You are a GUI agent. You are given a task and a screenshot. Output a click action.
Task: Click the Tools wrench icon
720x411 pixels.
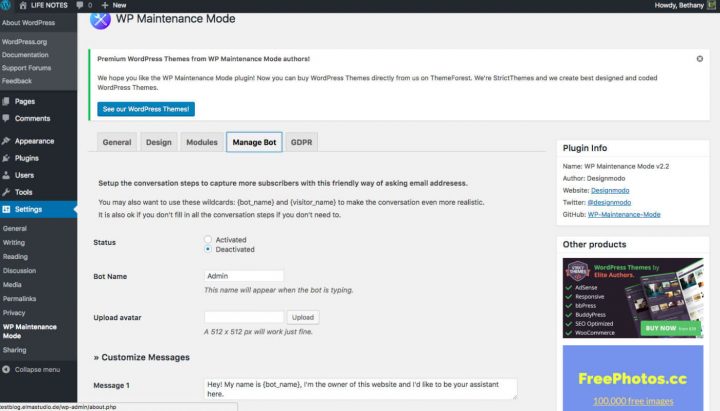[x=6, y=192]
